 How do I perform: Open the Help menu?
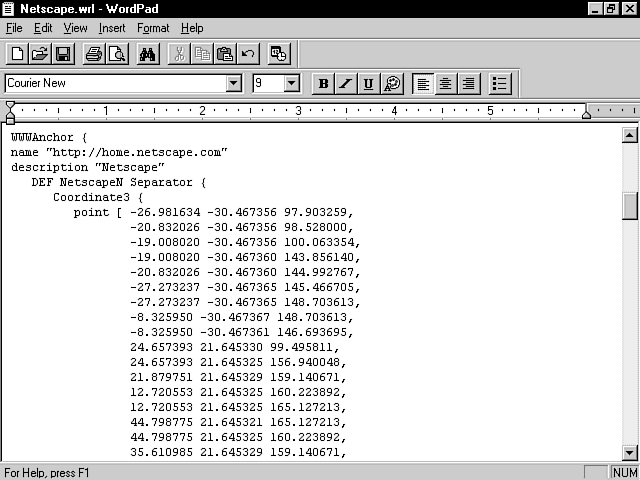(x=192, y=28)
